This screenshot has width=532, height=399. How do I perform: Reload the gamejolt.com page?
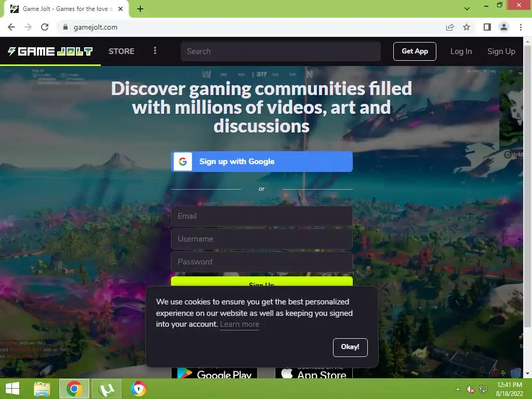tap(45, 27)
